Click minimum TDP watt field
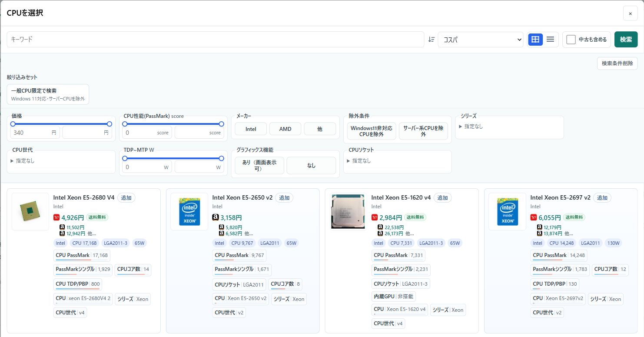Screen dimensions: 644x337 point(147,167)
